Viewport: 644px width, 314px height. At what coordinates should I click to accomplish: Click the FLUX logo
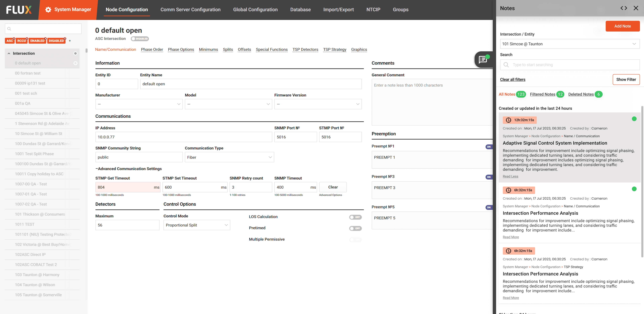[x=19, y=10]
